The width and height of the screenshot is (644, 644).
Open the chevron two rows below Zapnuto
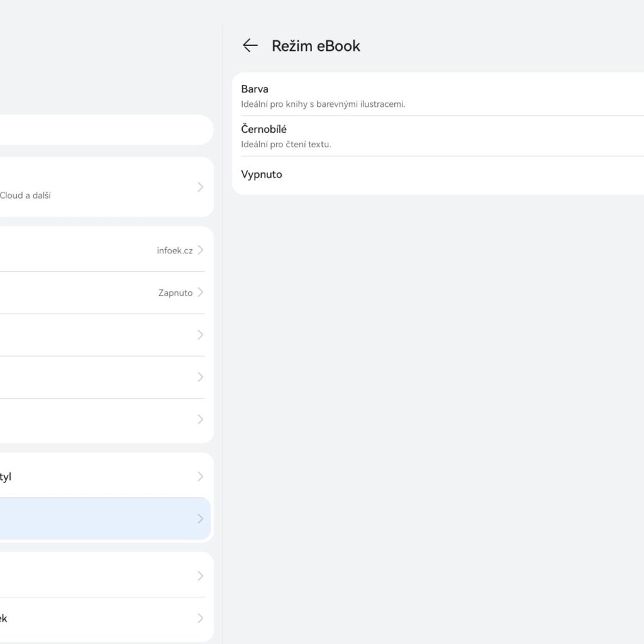click(x=200, y=377)
